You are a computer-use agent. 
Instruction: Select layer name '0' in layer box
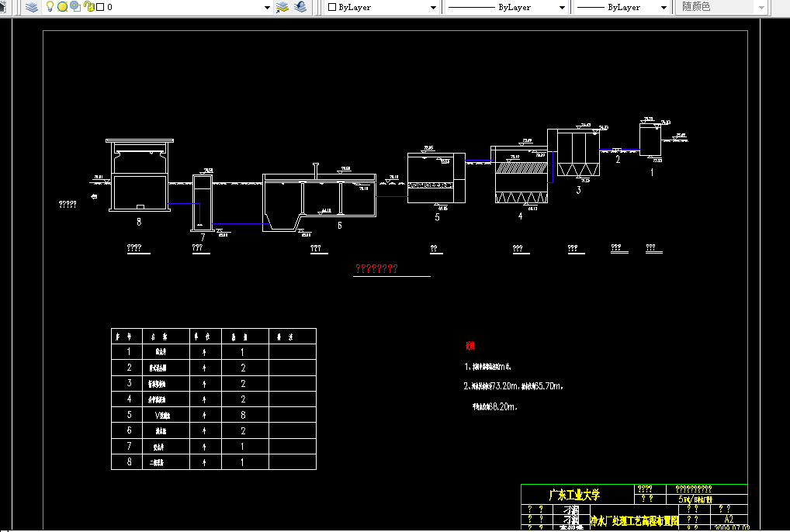coord(110,7)
